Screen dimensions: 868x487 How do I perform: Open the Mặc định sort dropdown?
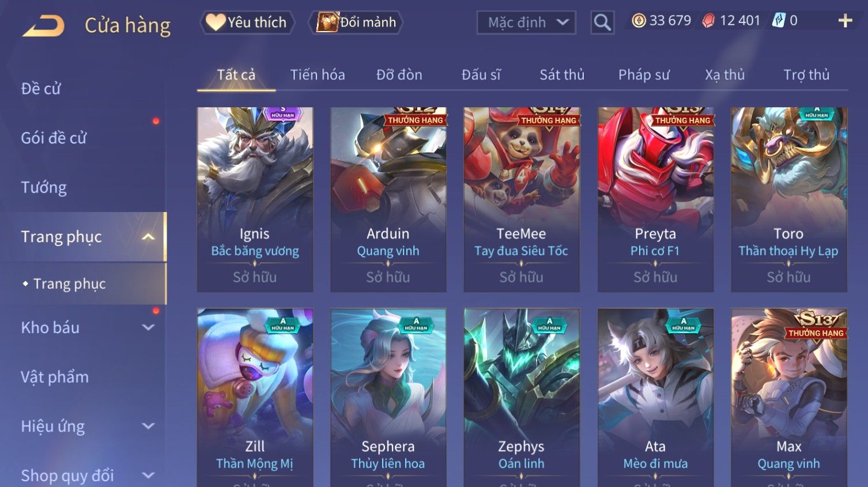(x=526, y=22)
